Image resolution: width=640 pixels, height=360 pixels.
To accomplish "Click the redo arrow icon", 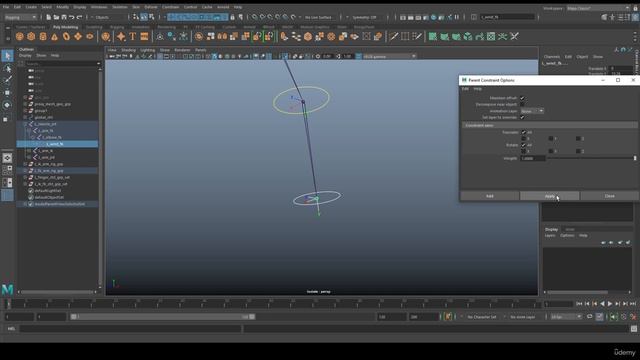I will 80,17.
